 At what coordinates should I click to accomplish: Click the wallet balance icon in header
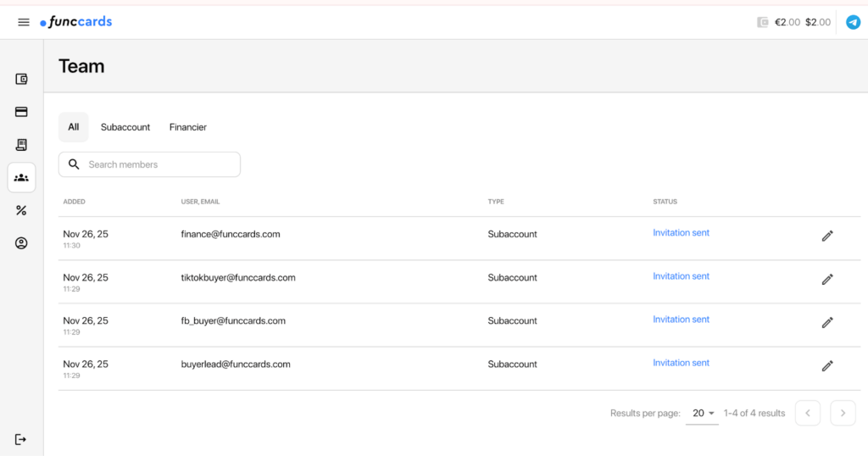(763, 22)
